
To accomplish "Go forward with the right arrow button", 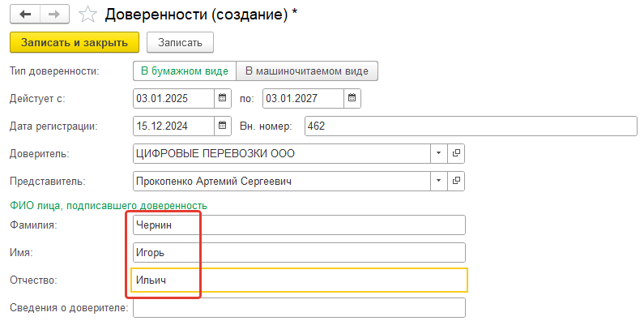I will coord(54,15).
